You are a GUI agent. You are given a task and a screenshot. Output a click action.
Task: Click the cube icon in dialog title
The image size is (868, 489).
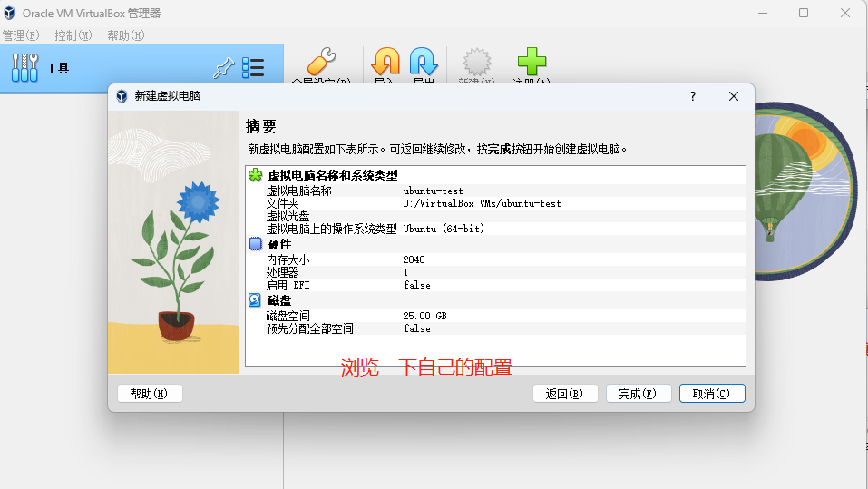point(122,96)
